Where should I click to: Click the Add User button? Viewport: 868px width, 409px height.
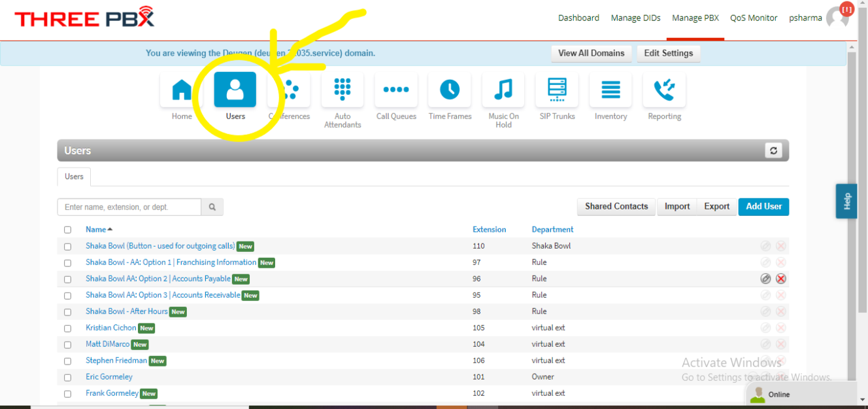[x=764, y=206]
